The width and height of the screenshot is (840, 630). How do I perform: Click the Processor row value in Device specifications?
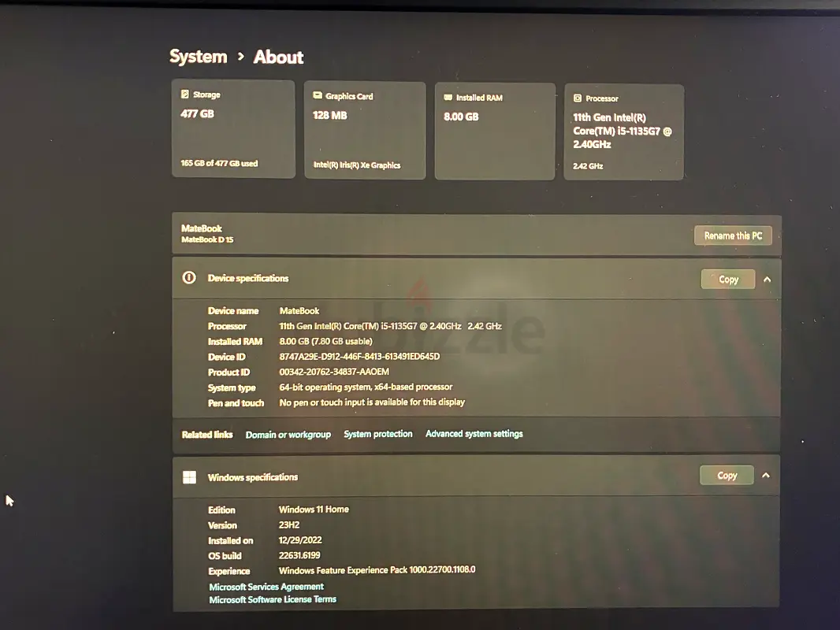point(391,326)
